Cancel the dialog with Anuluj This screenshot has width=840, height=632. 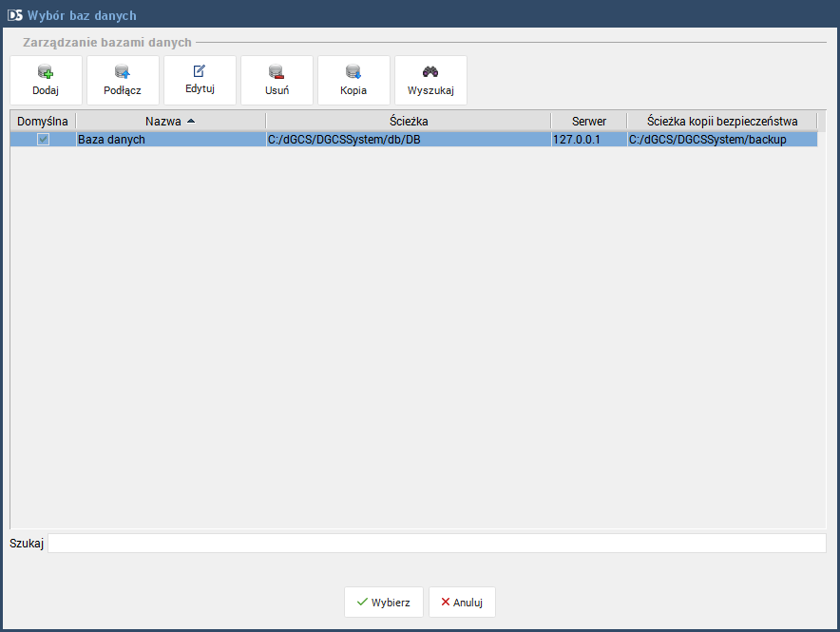(462, 602)
